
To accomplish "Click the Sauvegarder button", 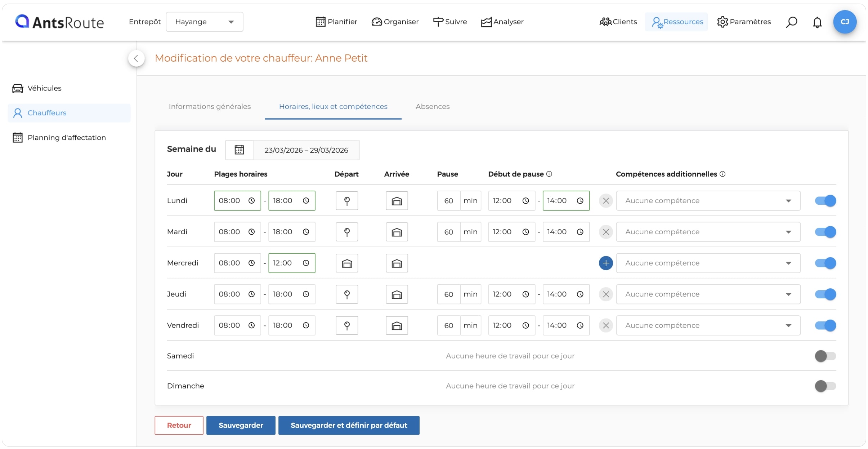I will click(241, 425).
